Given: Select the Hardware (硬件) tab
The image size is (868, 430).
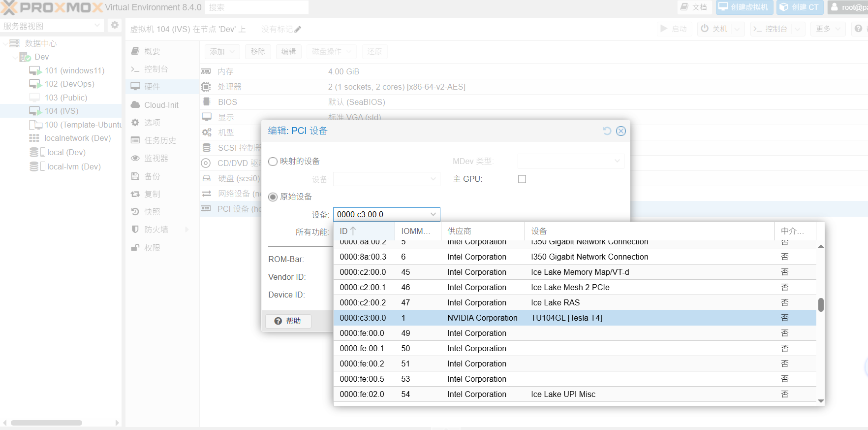Looking at the screenshot, I should [161, 87].
